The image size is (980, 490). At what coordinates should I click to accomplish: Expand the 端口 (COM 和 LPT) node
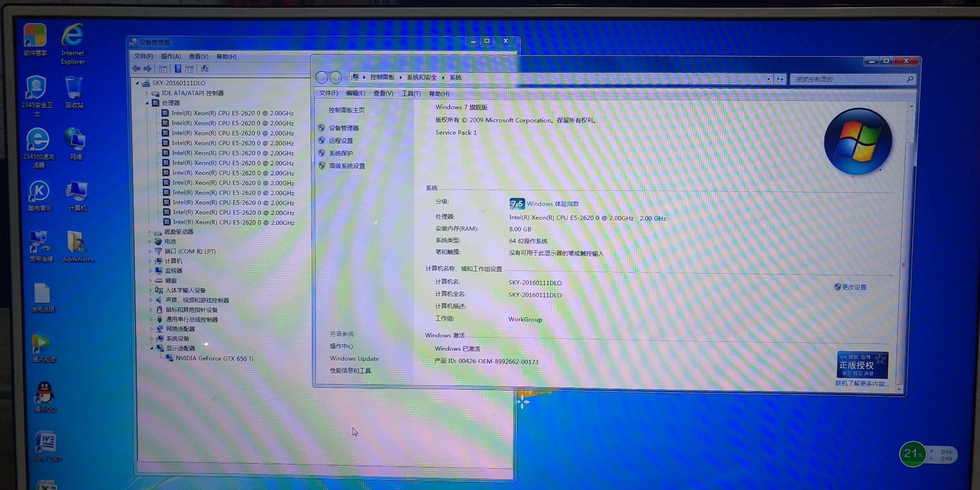tap(150, 251)
